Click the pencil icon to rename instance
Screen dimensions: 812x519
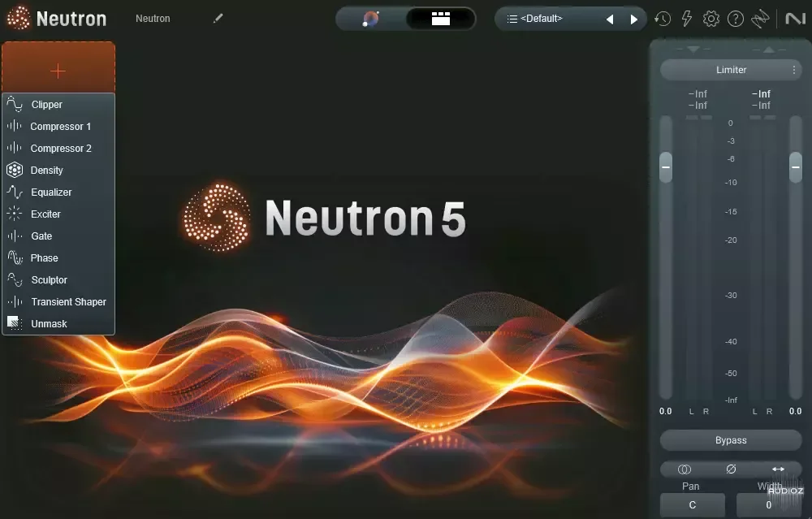point(218,19)
